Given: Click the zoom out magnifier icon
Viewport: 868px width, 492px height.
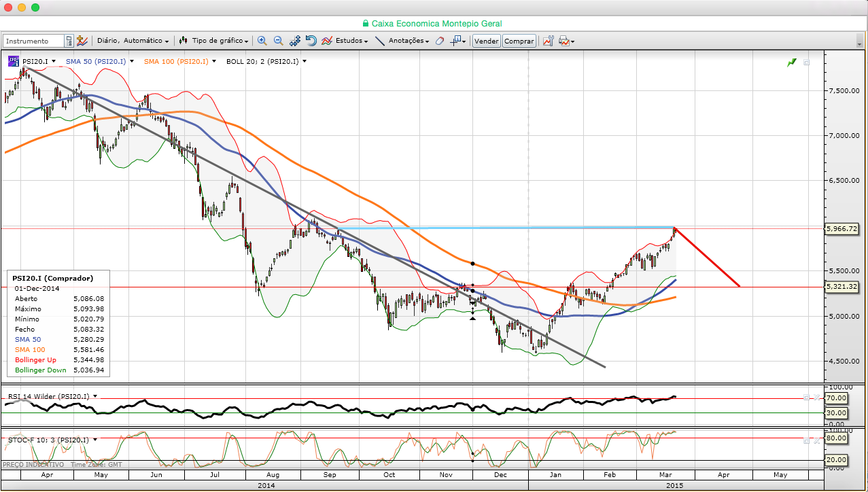Looking at the screenshot, I should pyautogui.click(x=278, y=41).
